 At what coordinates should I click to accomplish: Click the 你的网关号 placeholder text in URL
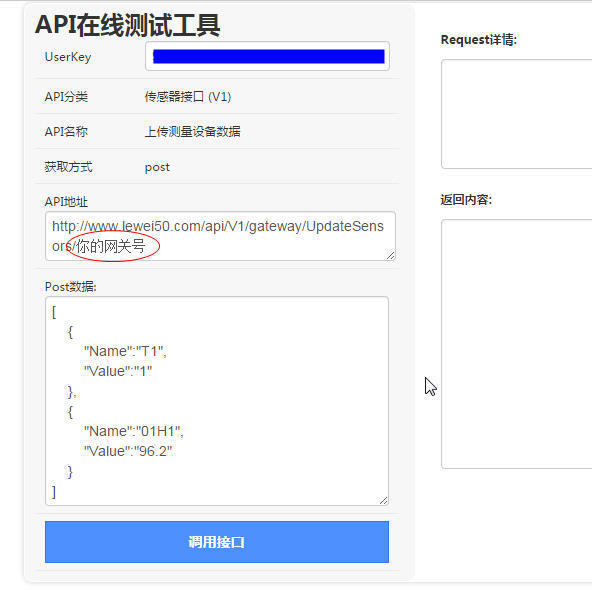point(111,246)
